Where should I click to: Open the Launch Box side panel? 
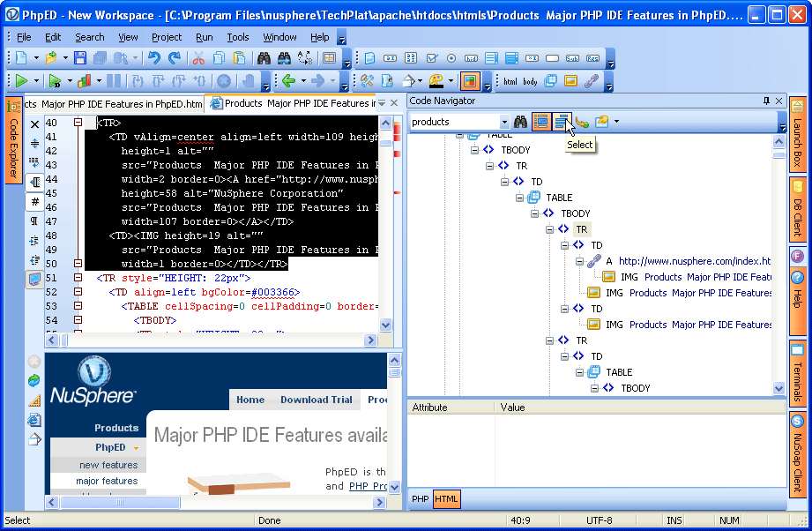pos(798,135)
